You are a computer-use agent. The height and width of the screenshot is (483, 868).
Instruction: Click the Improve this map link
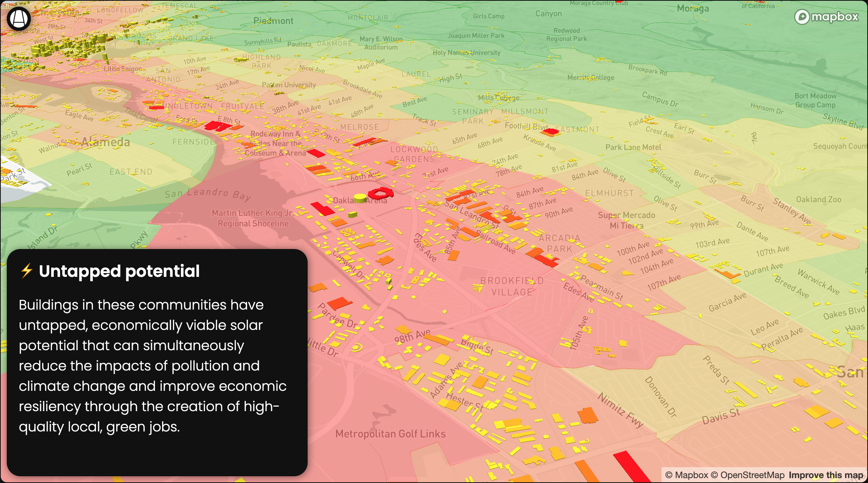[x=826, y=475]
